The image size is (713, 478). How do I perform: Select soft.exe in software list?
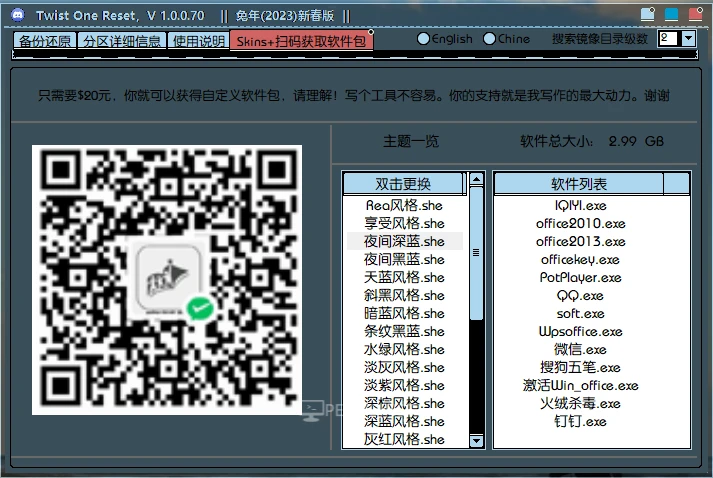pos(580,313)
